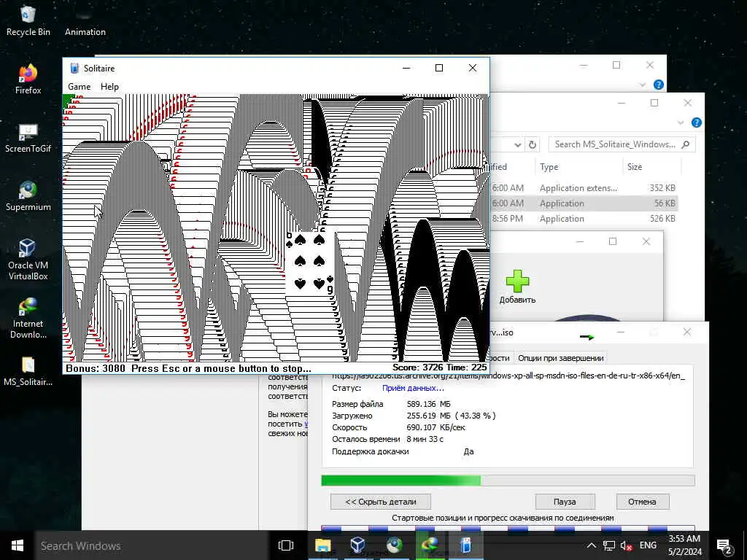
Task: Click the magnifier in Explorer search box
Action: tap(686, 144)
